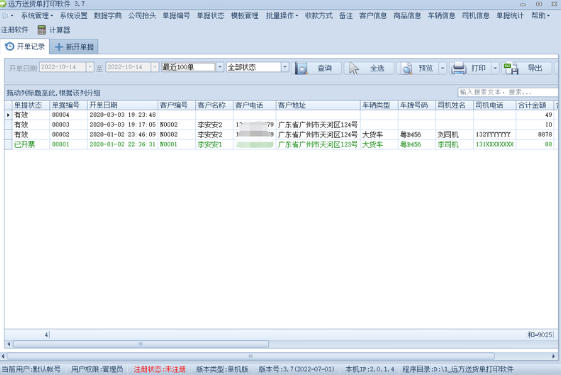Open the 帮助 menu
Screen dimensions: 561x375
(540, 15)
